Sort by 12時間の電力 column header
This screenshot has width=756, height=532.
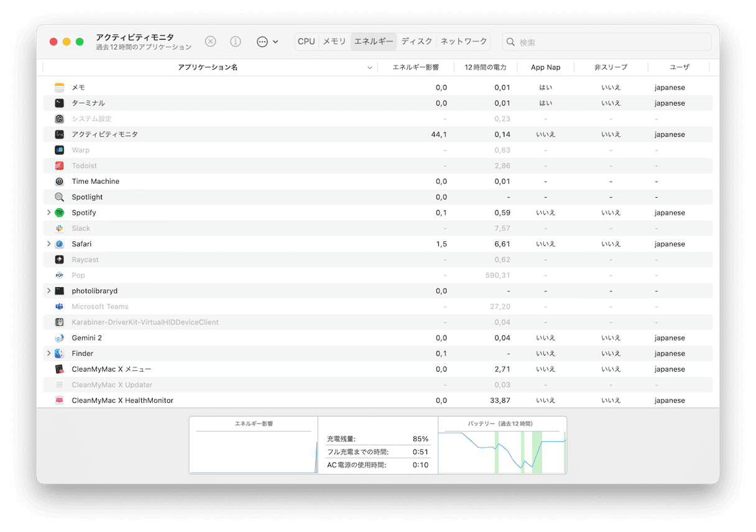[486, 67]
